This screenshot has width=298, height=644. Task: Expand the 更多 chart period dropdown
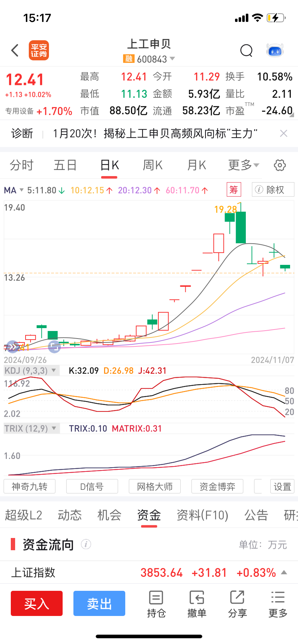(x=244, y=165)
